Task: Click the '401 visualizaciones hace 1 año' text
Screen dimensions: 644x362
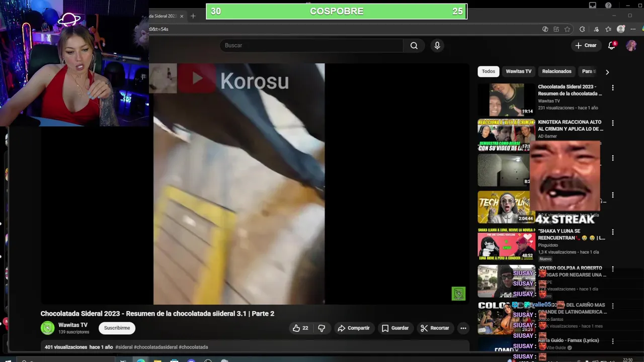Action: click(79, 347)
